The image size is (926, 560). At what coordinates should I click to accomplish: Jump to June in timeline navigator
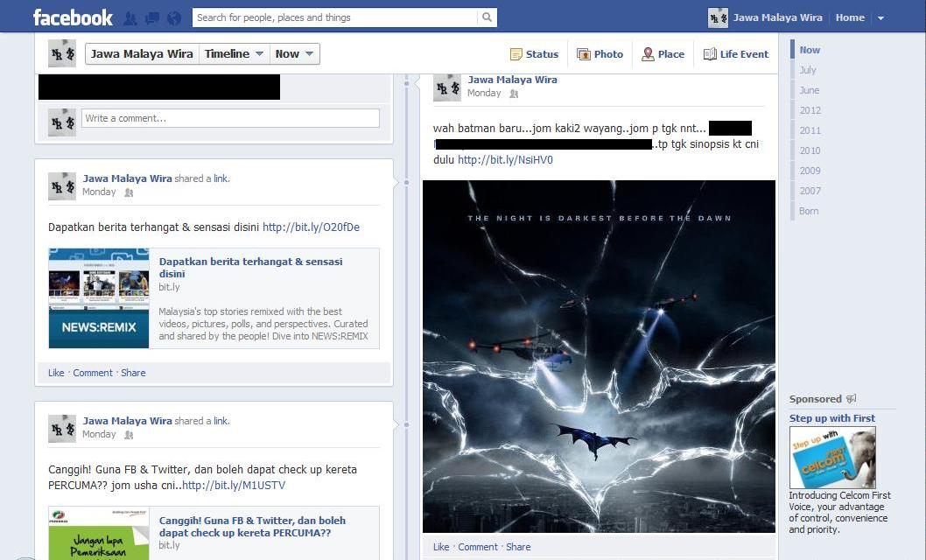coord(809,90)
